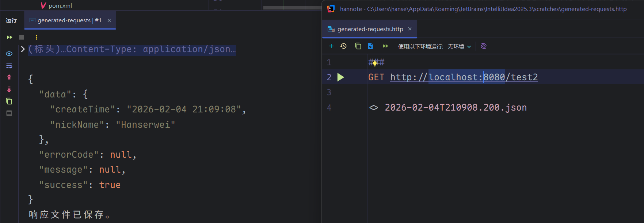Expand the collapsed headers Content-Type section
The width and height of the screenshot is (644, 223).
[23, 49]
